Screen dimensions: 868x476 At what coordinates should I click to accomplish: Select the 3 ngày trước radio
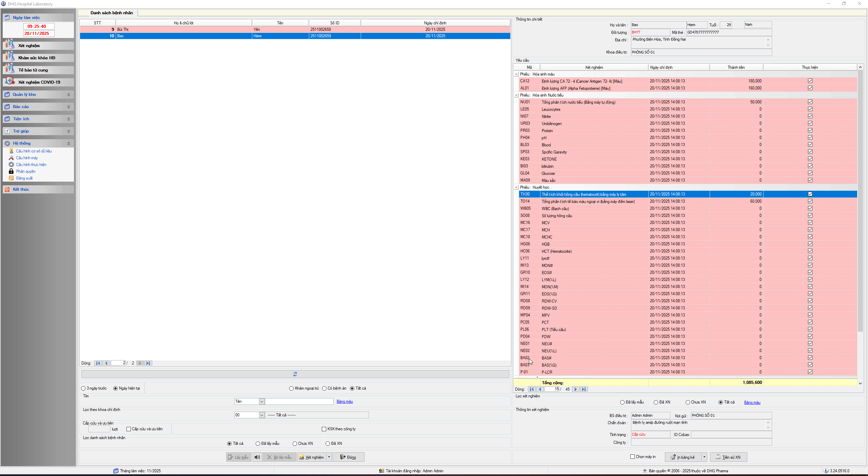(x=83, y=388)
